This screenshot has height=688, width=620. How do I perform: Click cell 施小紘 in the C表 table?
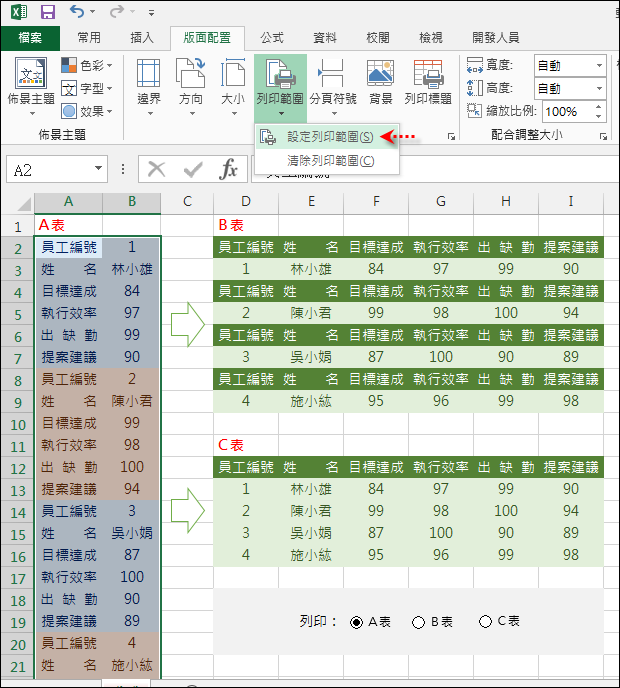[x=311, y=555]
